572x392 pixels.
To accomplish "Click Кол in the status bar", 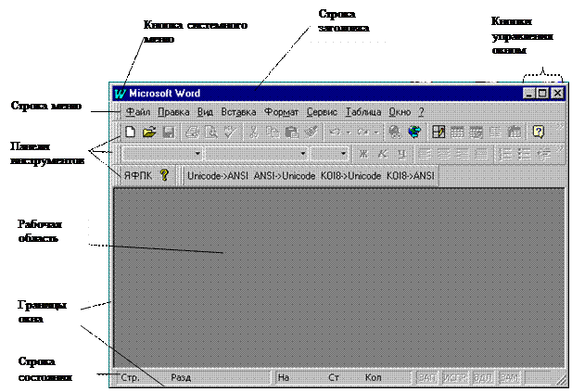I will (374, 377).
